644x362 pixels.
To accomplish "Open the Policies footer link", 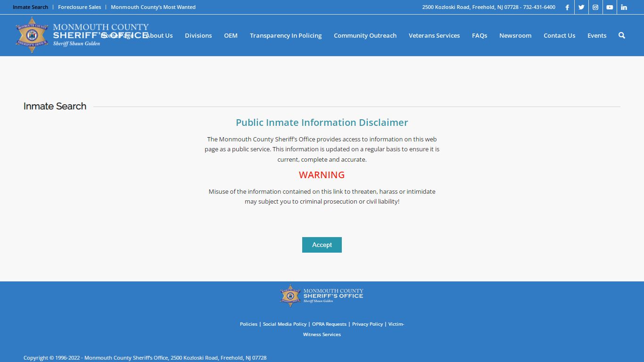I will click(x=248, y=324).
